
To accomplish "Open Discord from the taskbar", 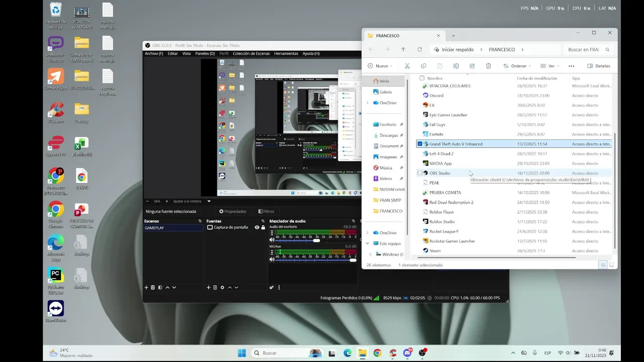I will (x=408, y=353).
